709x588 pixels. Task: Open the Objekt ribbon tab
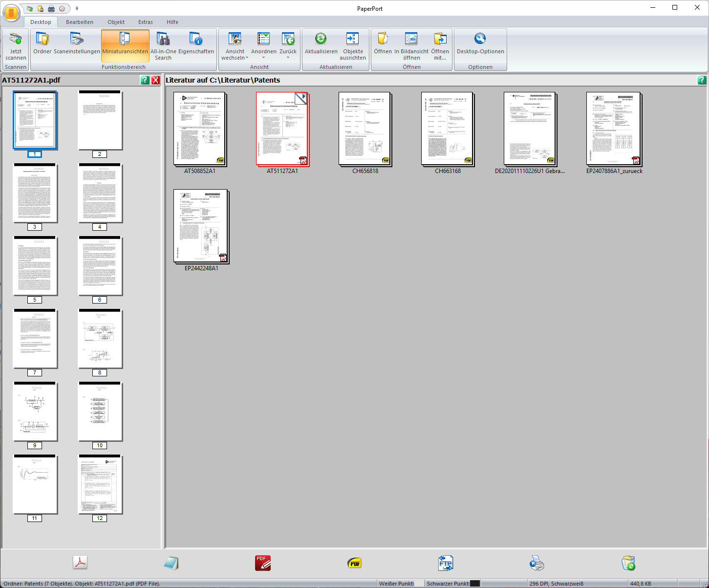(x=116, y=22)
